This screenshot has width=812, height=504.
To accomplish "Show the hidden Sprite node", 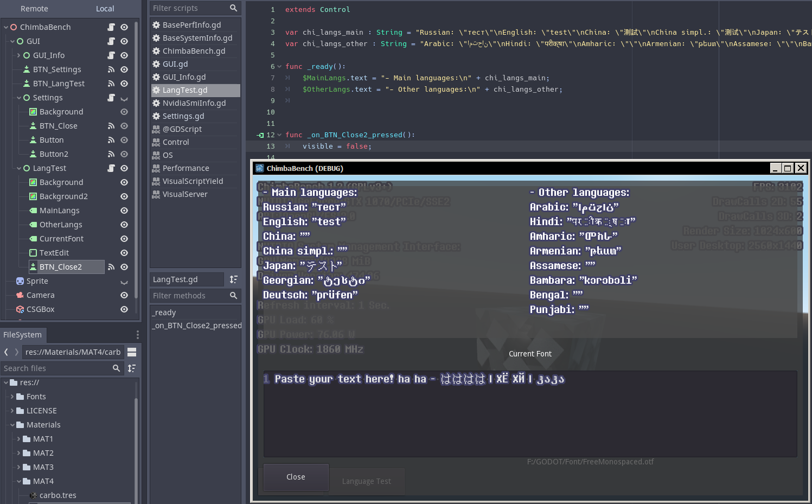I will point(124,282).
